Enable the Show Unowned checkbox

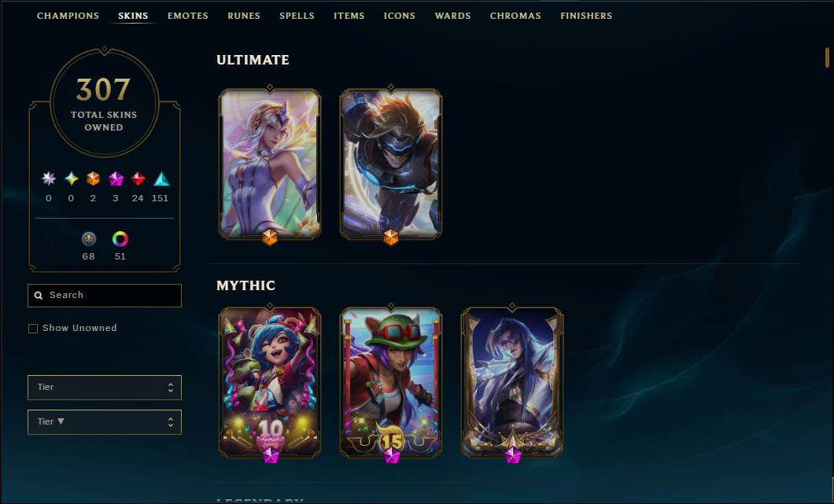[x=33, y=329]
